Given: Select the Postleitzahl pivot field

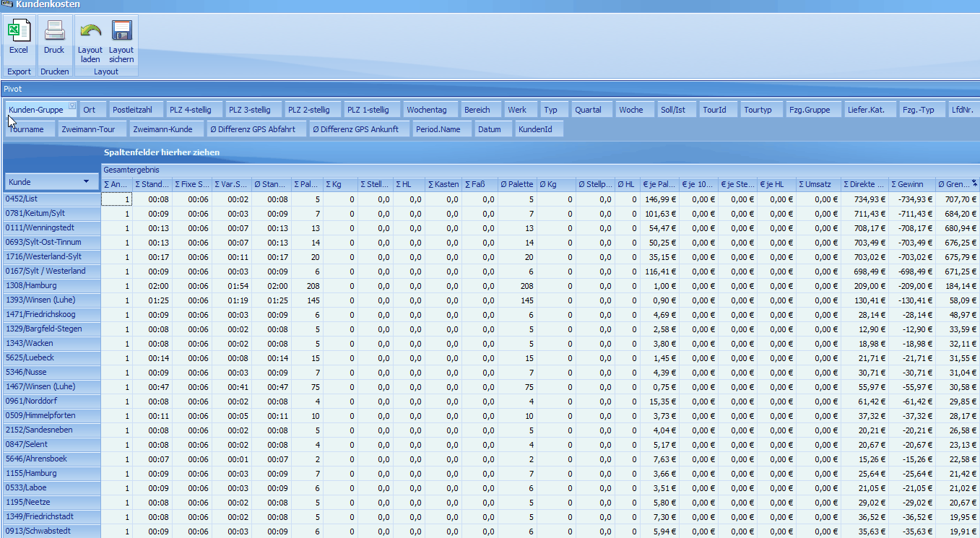Looking at the screenshot, I should [x=136, y=110].
